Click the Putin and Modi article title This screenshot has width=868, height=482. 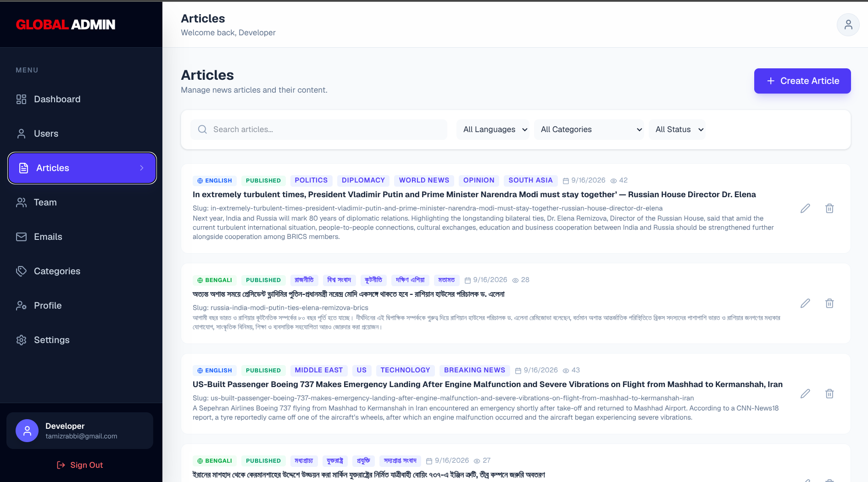pyautogui.click(x=474, y=194)
